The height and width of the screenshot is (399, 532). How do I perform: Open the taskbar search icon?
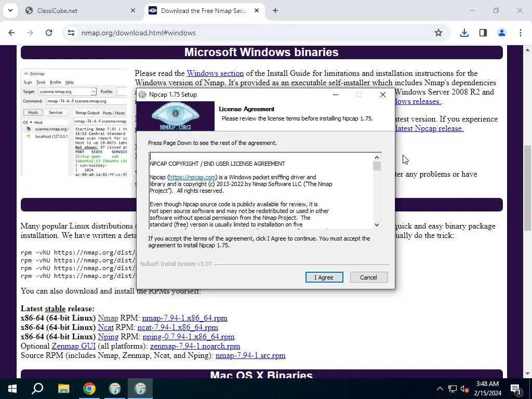(x=37, y=389)
